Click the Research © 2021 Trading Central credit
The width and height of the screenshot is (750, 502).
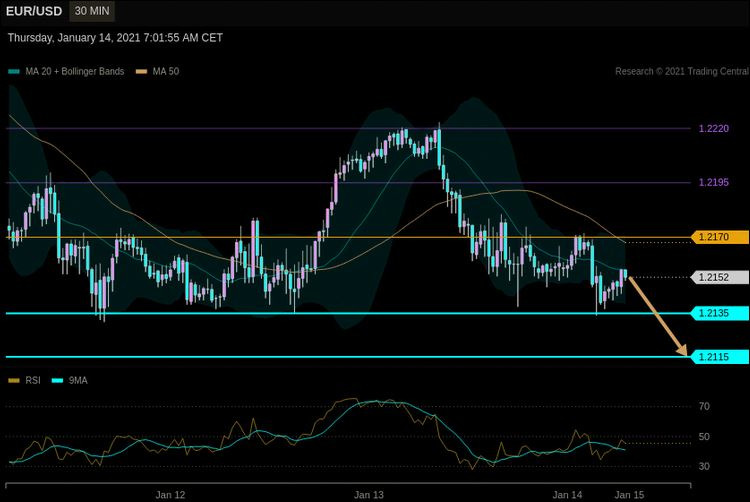click(682, 71)
